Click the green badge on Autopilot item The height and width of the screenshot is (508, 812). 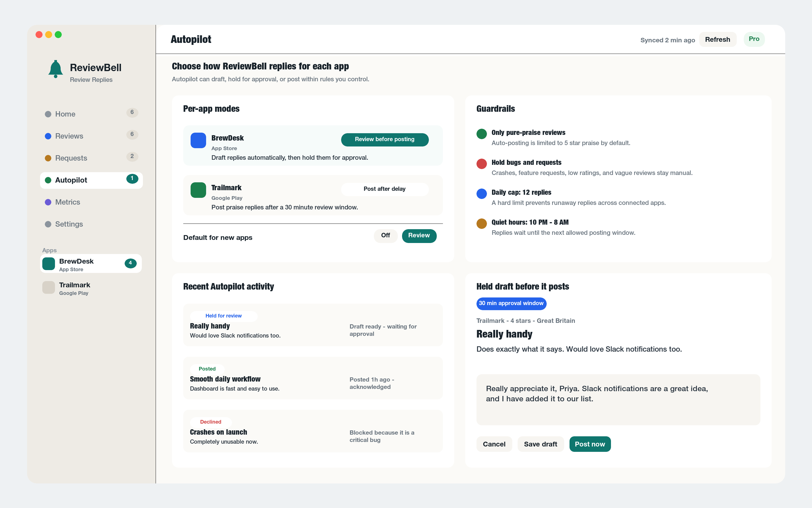tap(132, 178)
